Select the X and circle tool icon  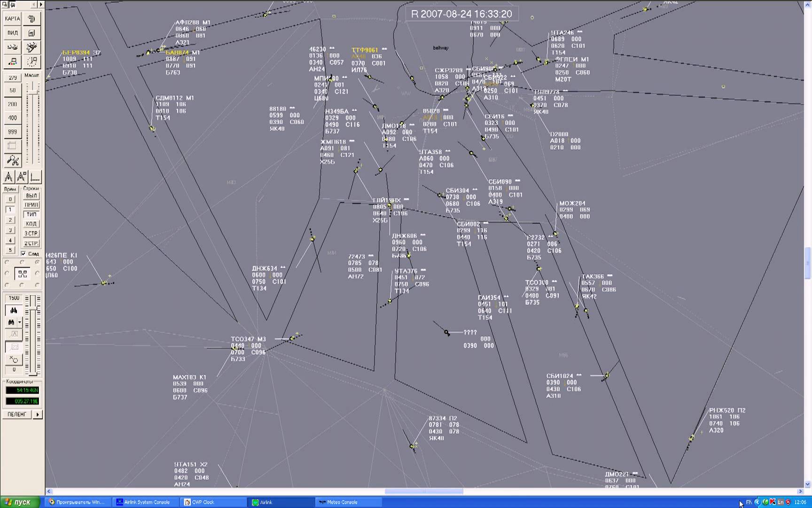click(14, 359)
